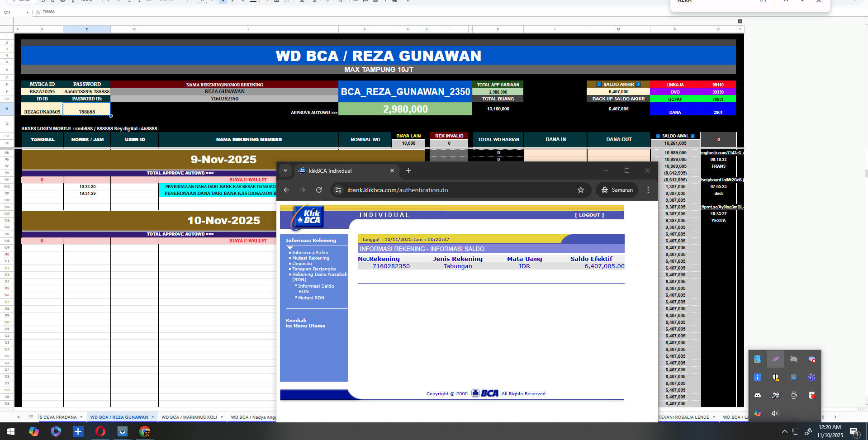Click the 2,980,000 approve autowd cell

tap(405, 109)
